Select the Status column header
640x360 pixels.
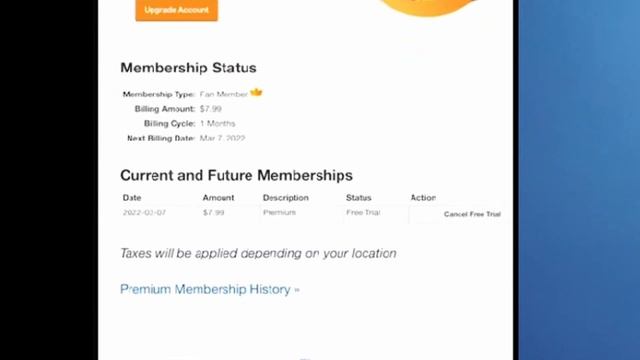pos(359,198)
